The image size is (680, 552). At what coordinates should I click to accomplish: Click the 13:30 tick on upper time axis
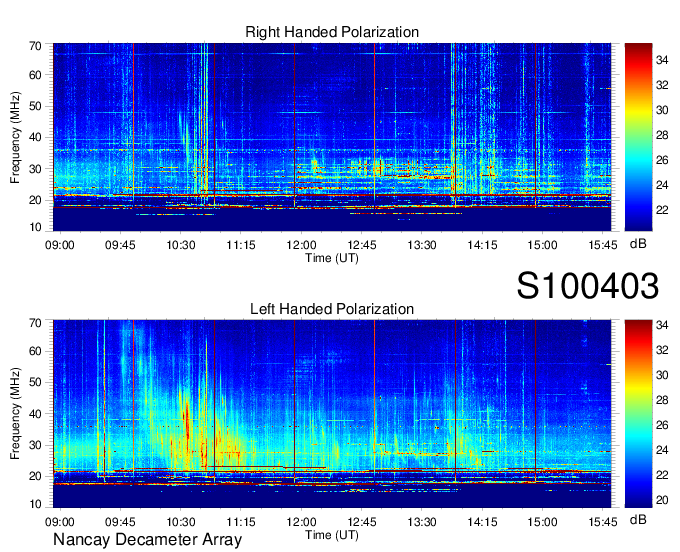pyautogui.click(x=422, y=245)
